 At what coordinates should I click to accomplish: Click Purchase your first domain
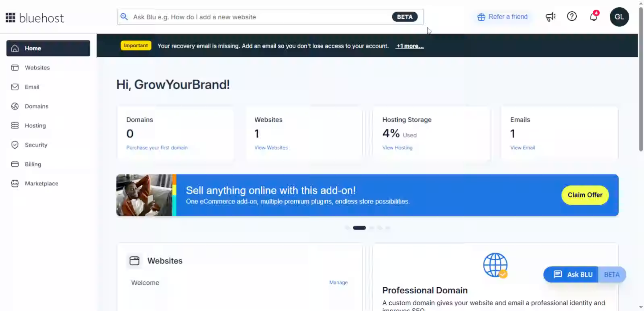(x=157, y=148)
